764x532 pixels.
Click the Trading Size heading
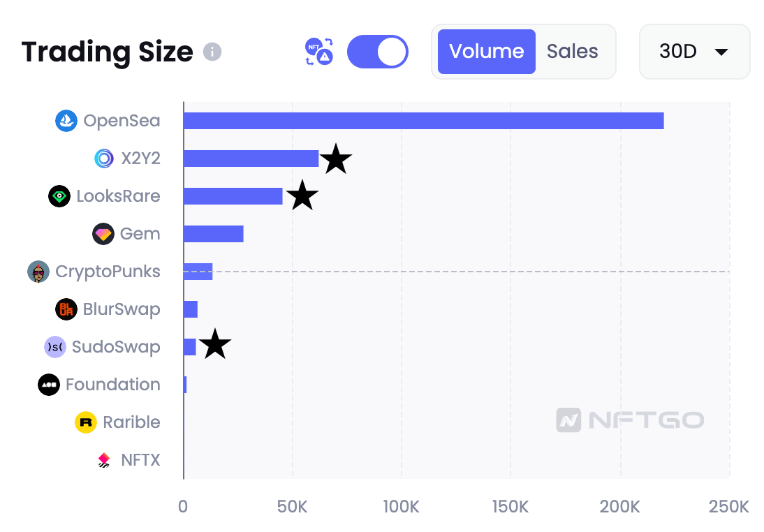click(x=107, y=52)
